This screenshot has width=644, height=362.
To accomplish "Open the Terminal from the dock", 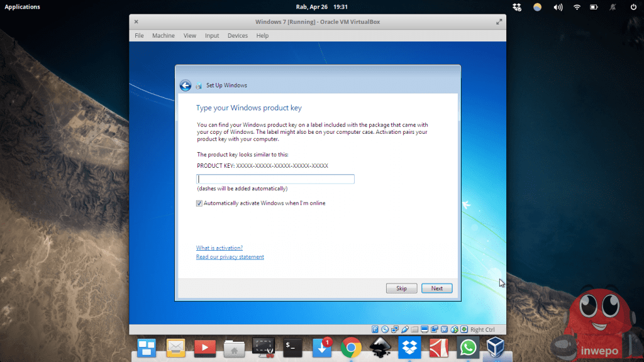I will click(x=292, y=348).
